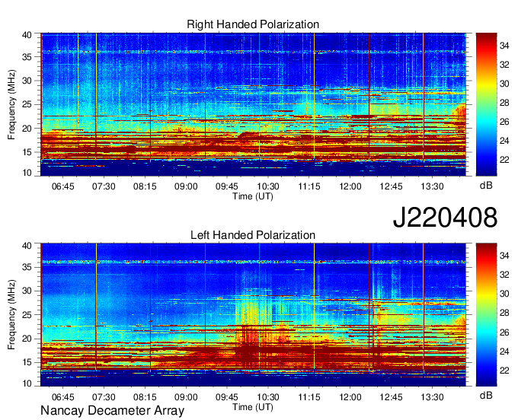Click 40 MHz tick on Right Handed plot
518x420 pixels.
click(x=27, y=35)
